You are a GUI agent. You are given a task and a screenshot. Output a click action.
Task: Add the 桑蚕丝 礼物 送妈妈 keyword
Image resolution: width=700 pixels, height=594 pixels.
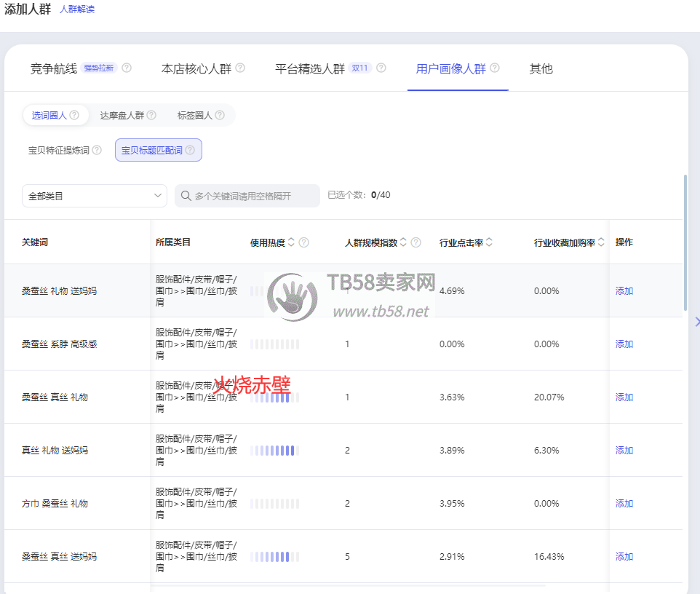coord(624,290)
